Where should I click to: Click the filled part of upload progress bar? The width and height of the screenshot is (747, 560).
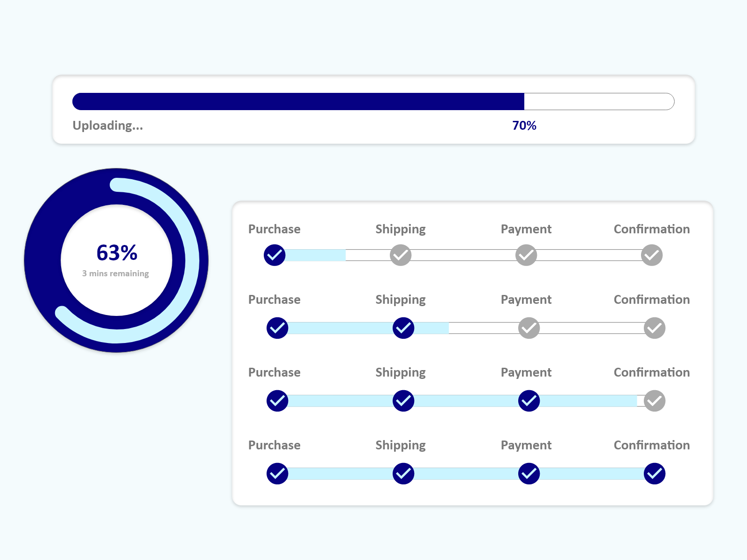coord(299,102)
